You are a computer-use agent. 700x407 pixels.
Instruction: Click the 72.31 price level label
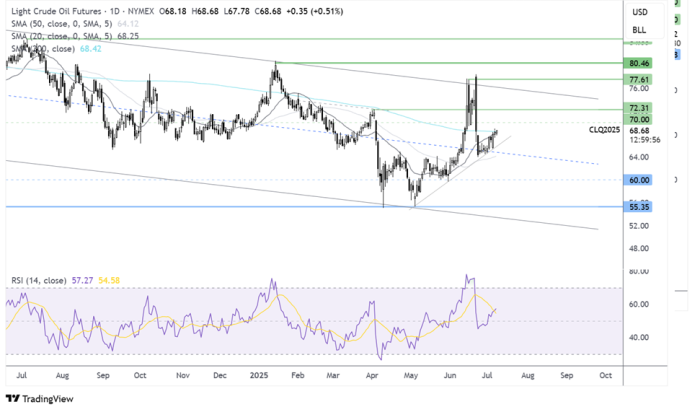(x=639, y=108)
